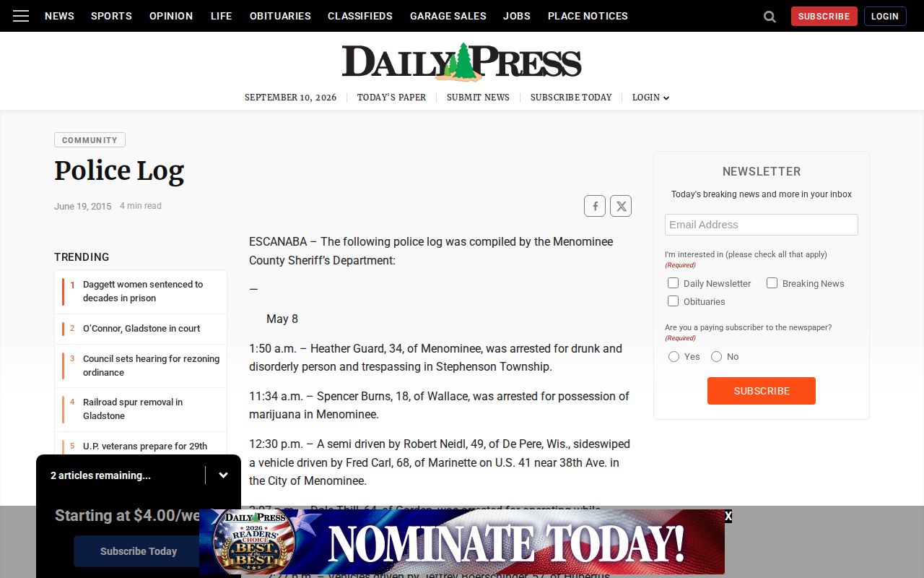924x578 pixels.
Task: Open Council sets hearing for rezoning story
Action: pyautogui.click(x=151, y=366)
